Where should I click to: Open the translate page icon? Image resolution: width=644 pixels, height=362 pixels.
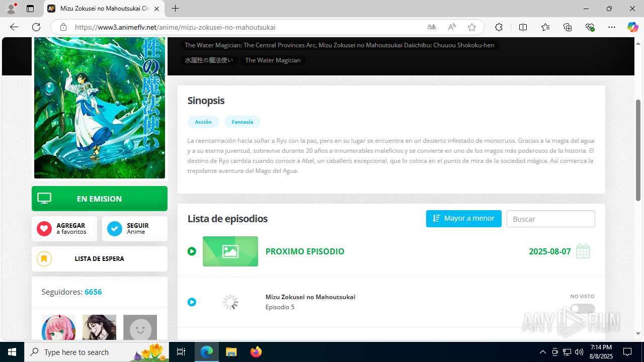[x=432, y=27]
